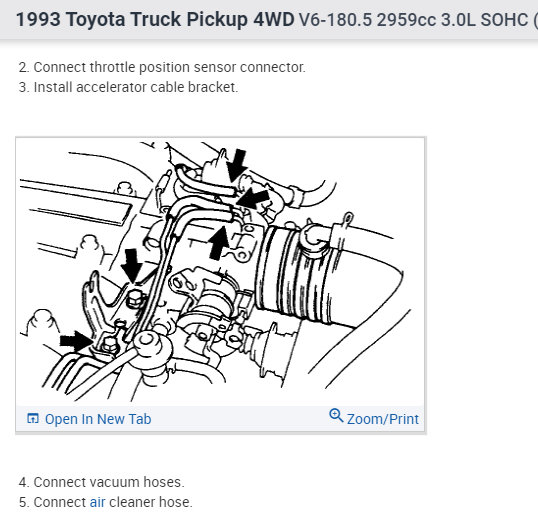Click the right-pointing arrow at the lower bracket bolt
Viewport: 538px width, 532px height.
pos(76,341)
